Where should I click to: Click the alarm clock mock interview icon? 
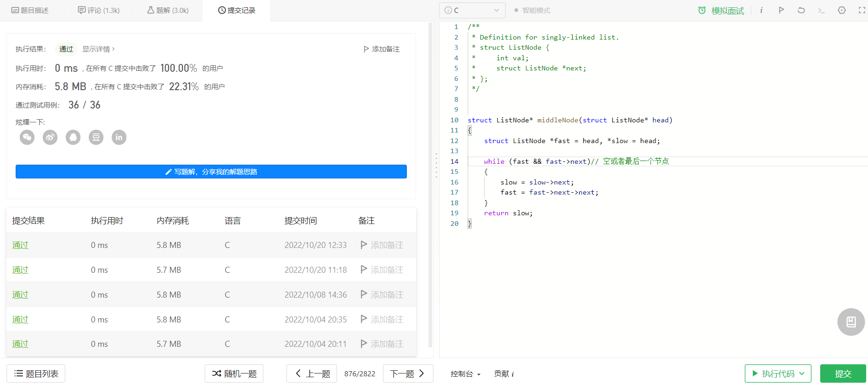(x=702, y=10)
